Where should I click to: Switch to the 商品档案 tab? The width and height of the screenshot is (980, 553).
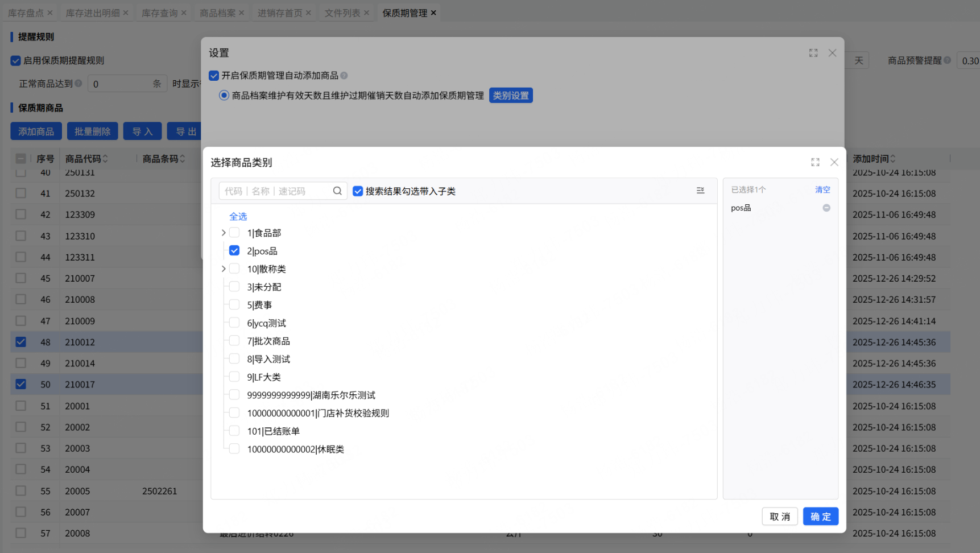tap(218, 13)
